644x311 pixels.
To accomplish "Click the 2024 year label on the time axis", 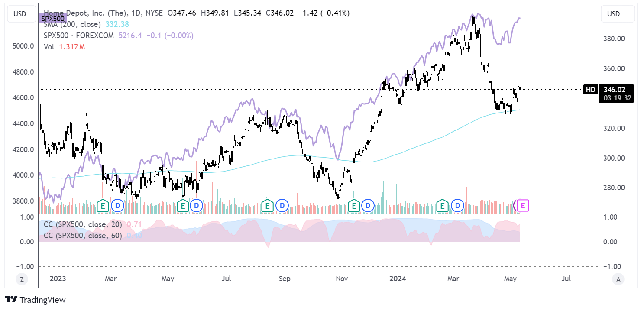I will coord(397,279).
